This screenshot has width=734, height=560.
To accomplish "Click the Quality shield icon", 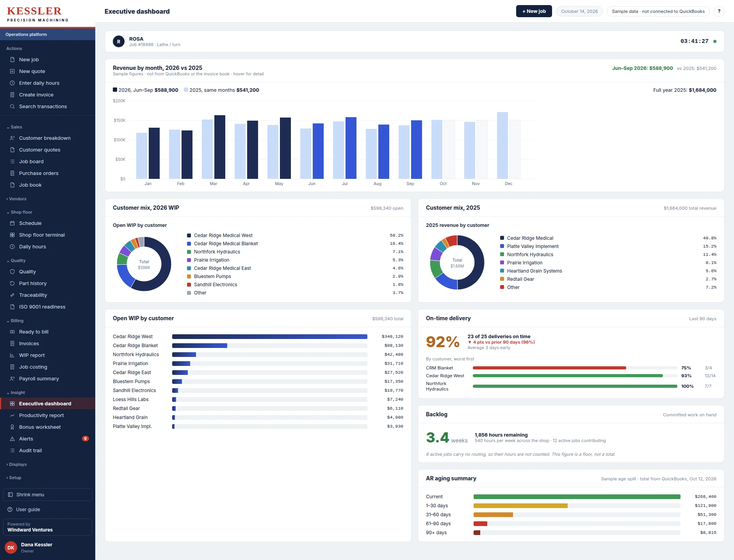I will point(12,272).
